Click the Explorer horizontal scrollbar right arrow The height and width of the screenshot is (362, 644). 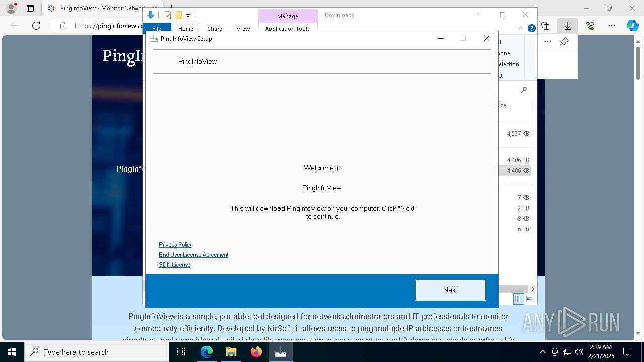pos(533,289)
